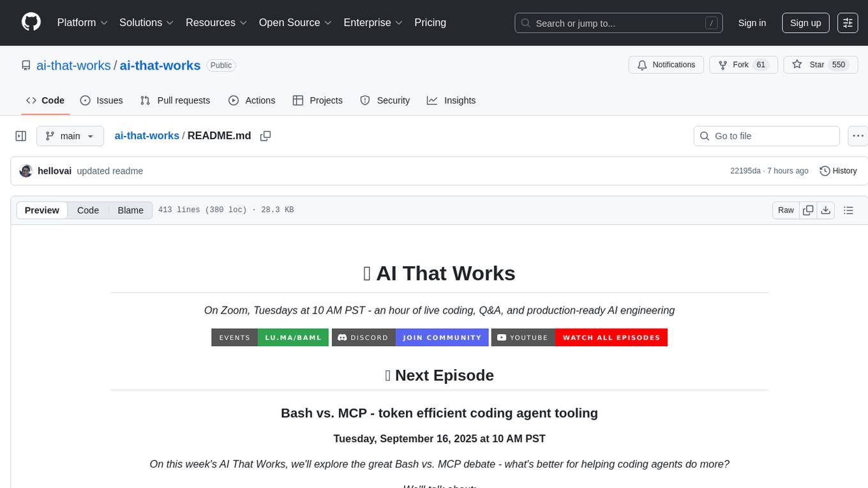The height and width of the screenshot is (488, 868).
Task: Open the Projects tab
Action: click(318, 100)
